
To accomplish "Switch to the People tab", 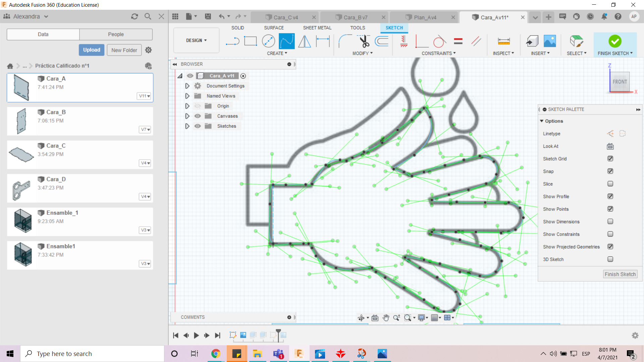I will pyautogui.click(x=116, y=34).
